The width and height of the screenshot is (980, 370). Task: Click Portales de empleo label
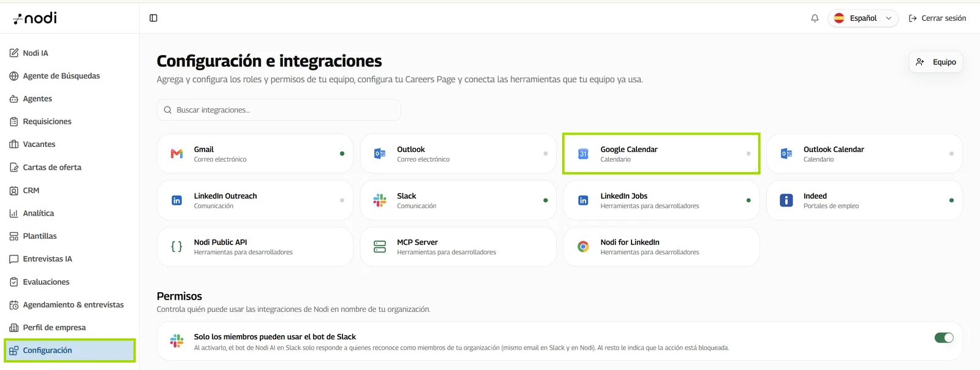pos(831,206)
